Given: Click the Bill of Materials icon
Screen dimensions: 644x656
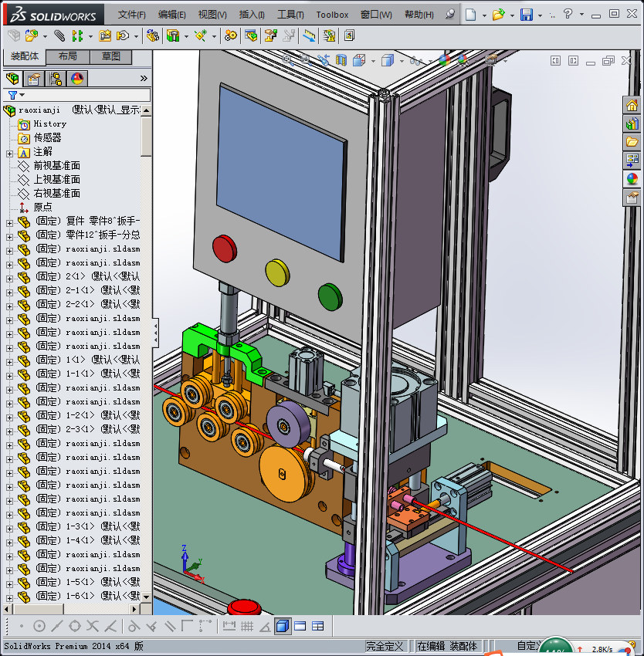Looking at the screenshot, I should tap(251, 36).
